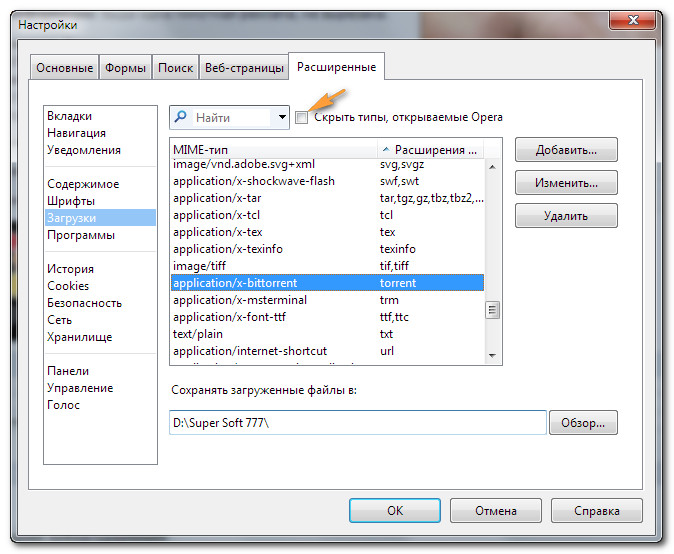
Task: Click the list scrollbar down arrow
Action: coord(493,355)
